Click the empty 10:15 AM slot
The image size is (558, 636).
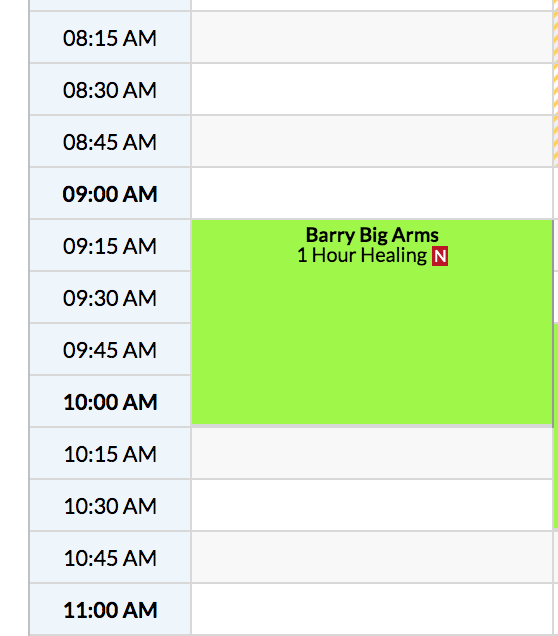(x=372, y=453)
